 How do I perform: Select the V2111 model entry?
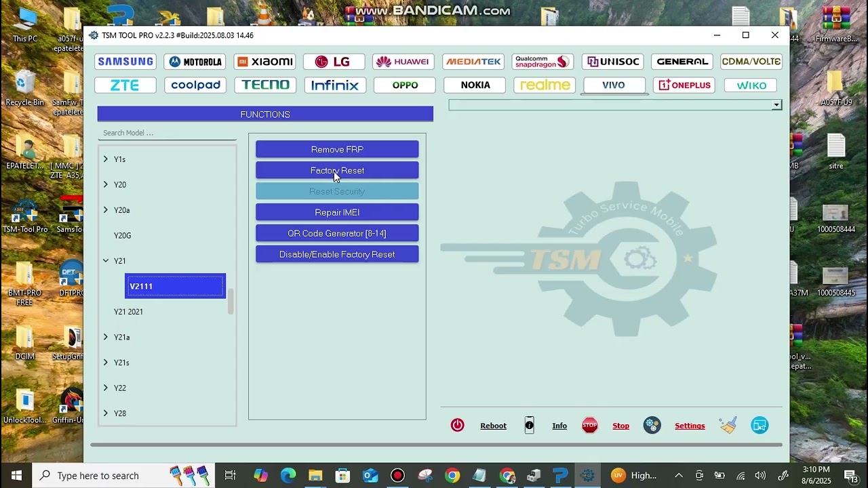[175, 286]
